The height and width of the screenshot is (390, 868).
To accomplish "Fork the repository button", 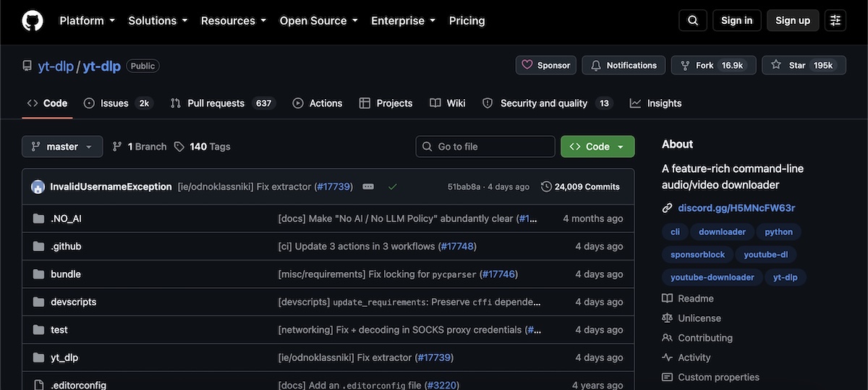I will (714, 65).
